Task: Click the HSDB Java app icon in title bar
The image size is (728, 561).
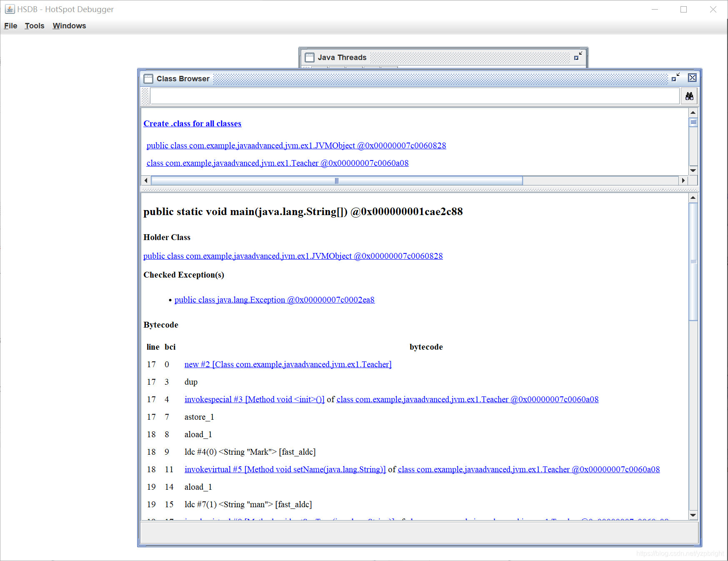Action: pos(10,9)
